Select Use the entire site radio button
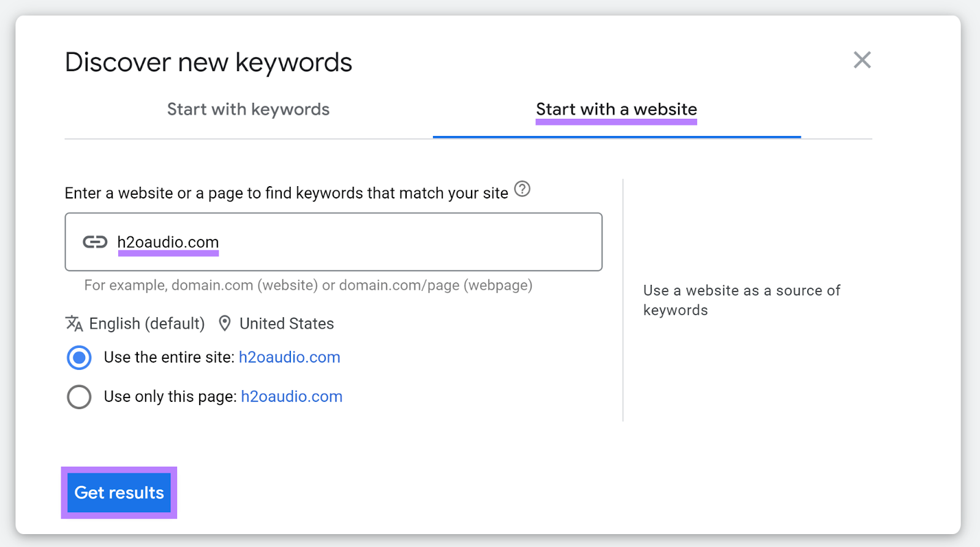980x547 pixels. (79, 358)
